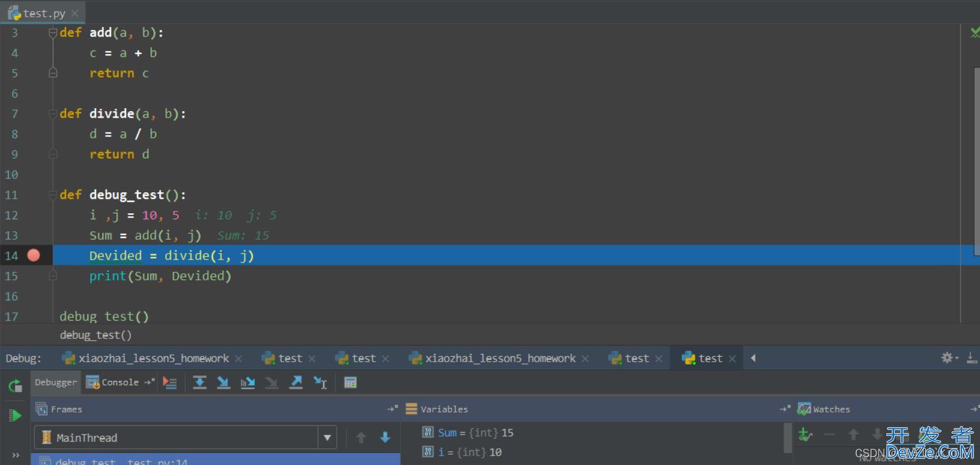Select the i = {int} 10 variable row
980x465 pixels.
click(462, 452)
